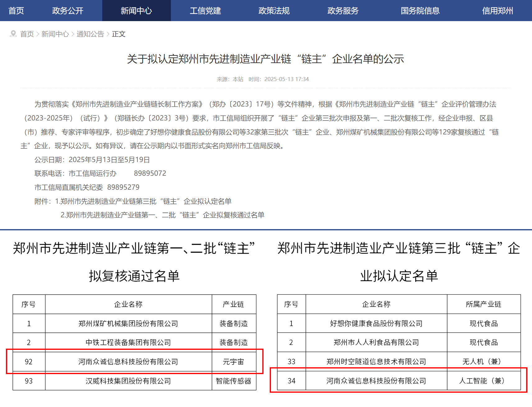Go to 新闻中心 via breadcrumb link

tap(55, 34)
